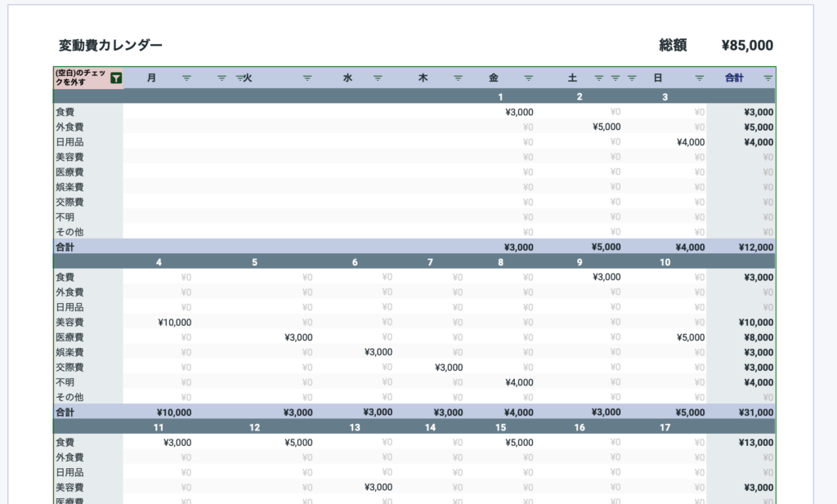Select the day 15 date cell
The width and height of the screenshot is (837, 504).
pos(499,427)
